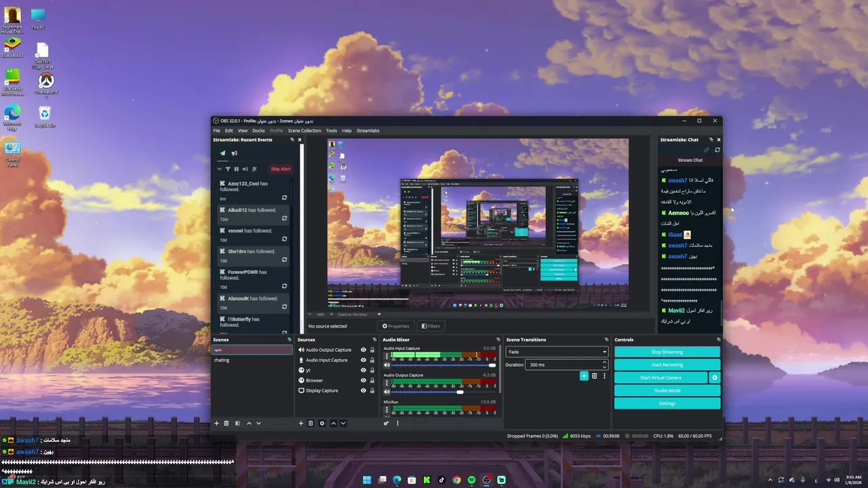Viewport: 868px width, 488px height.
Task: Undock Audio Mixer panel float icon
Action: 498,340
